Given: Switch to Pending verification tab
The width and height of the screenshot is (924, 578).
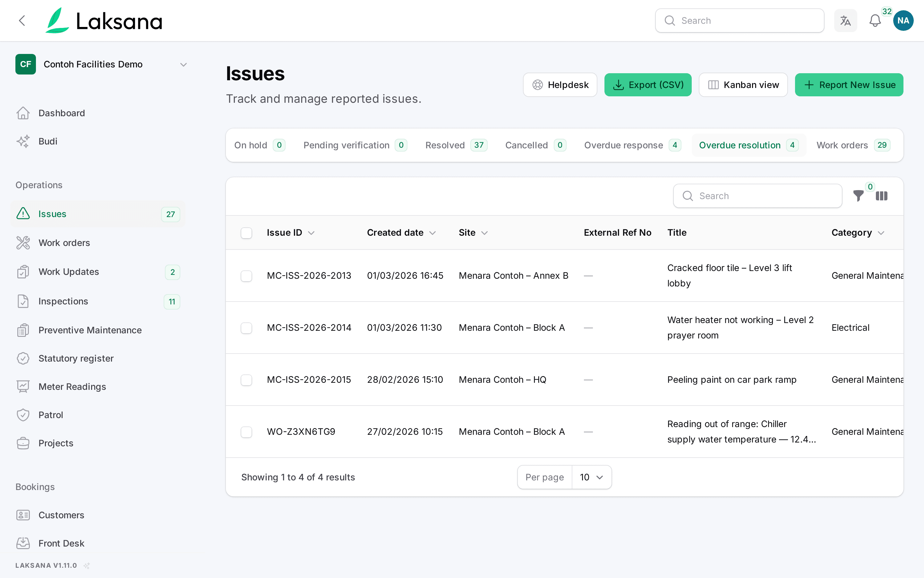Looking at the screenshot, I should point(355,145).
